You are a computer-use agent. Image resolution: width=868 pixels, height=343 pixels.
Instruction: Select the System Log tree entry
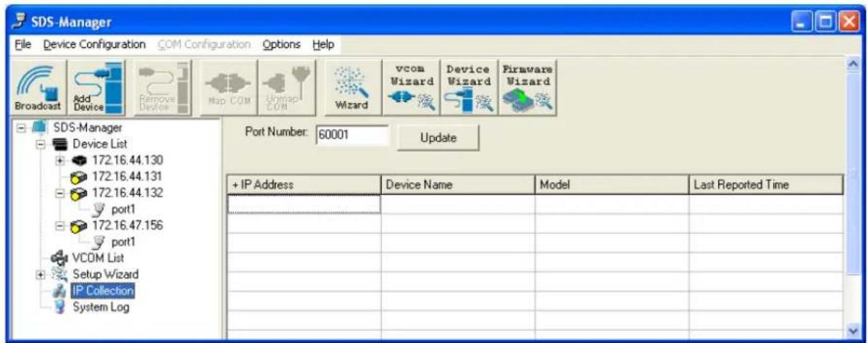click(x=101, y=307)
